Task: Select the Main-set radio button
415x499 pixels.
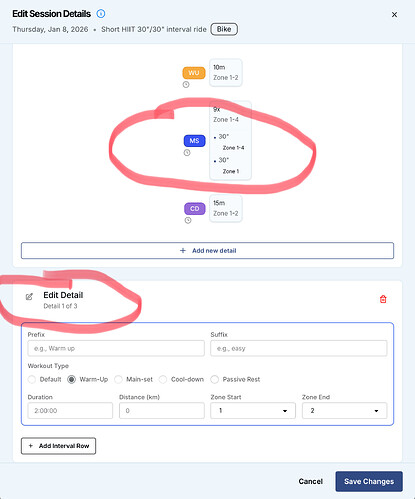Action: [118, 379]
